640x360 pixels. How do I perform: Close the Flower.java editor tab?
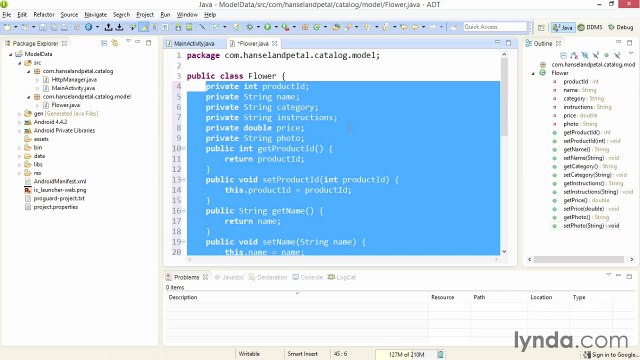coord(275,43)
